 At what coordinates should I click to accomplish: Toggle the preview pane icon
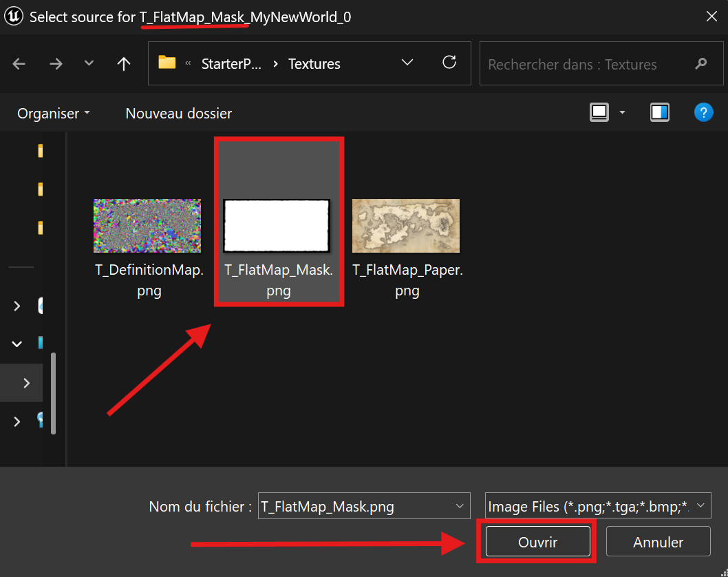coord(659,112)
